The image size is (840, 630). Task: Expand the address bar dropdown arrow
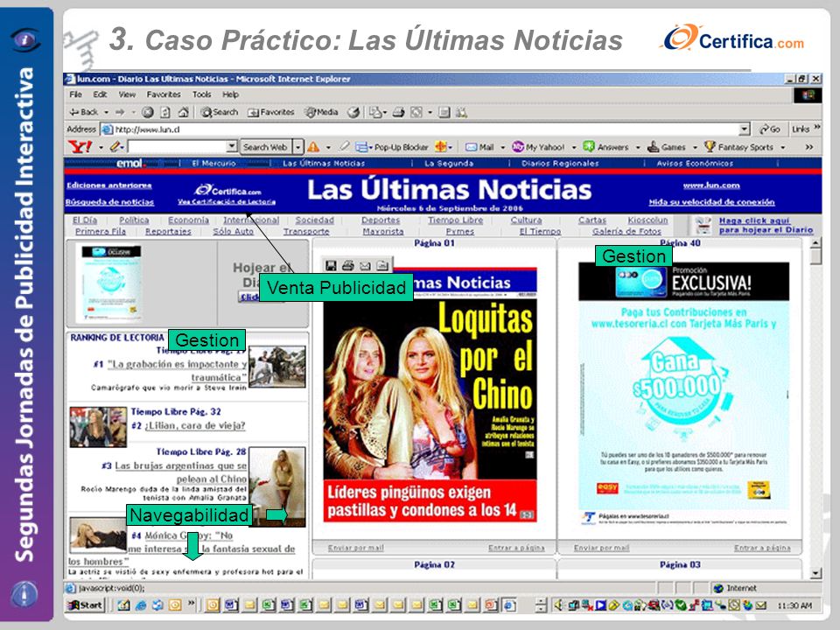coord(744,129)
